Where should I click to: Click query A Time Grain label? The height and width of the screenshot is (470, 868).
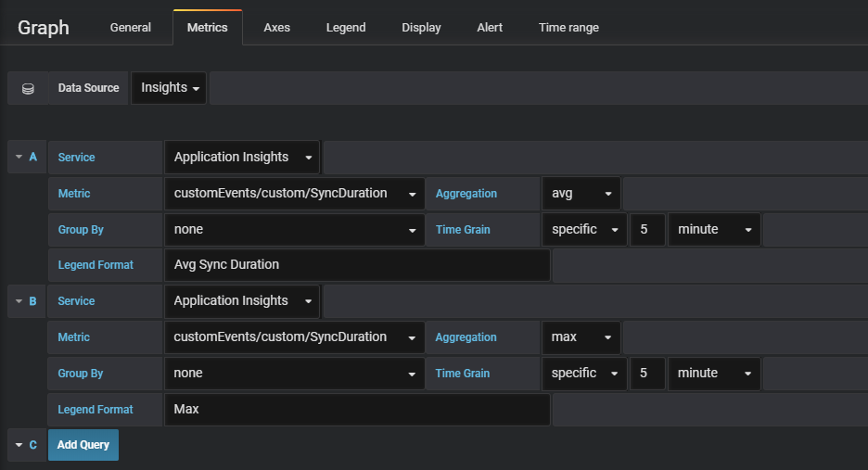coord(463,229)
